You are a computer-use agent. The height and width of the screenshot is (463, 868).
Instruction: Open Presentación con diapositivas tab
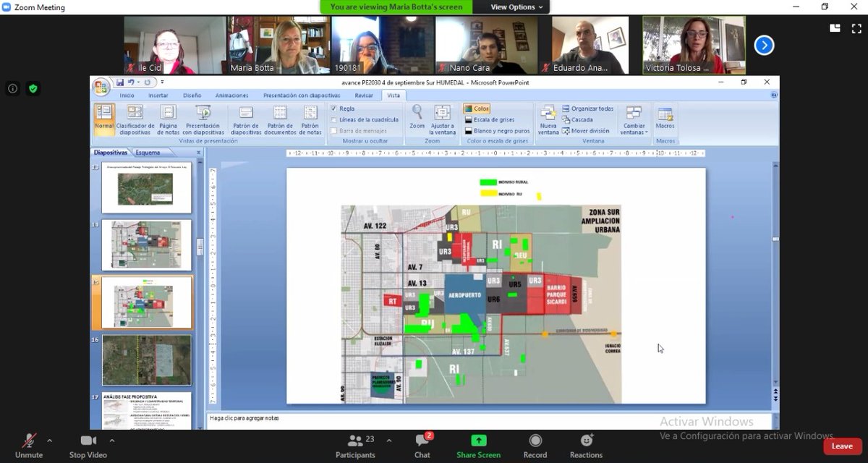pyautogui.click(x=302, y=95)
